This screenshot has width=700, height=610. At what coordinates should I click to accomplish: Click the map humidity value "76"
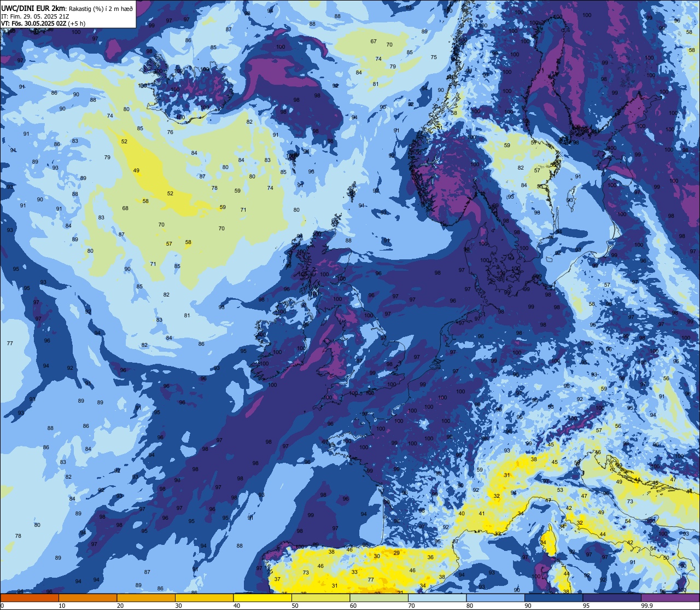click(170, 132)
